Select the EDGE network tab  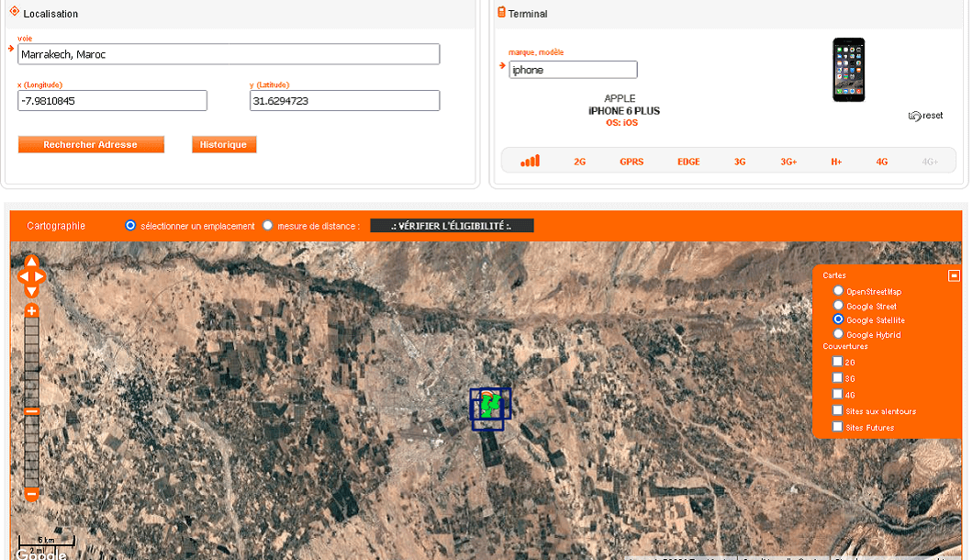click(688, 162)
